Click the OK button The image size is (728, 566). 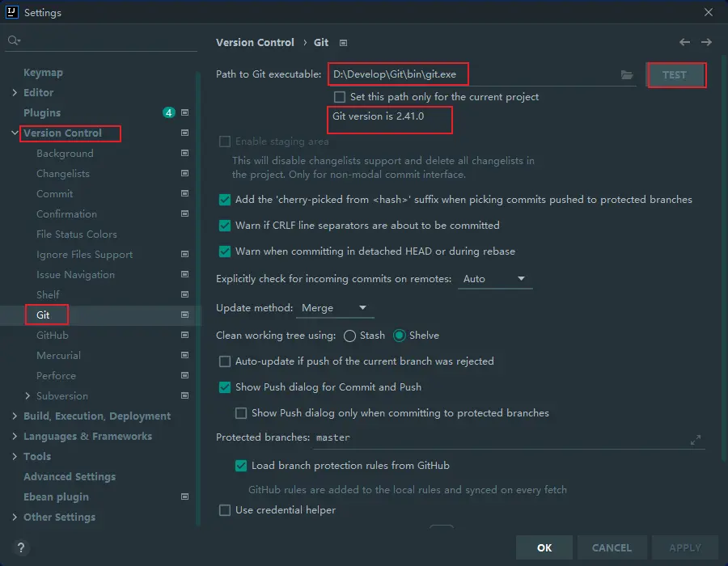(x=544, y=547)
